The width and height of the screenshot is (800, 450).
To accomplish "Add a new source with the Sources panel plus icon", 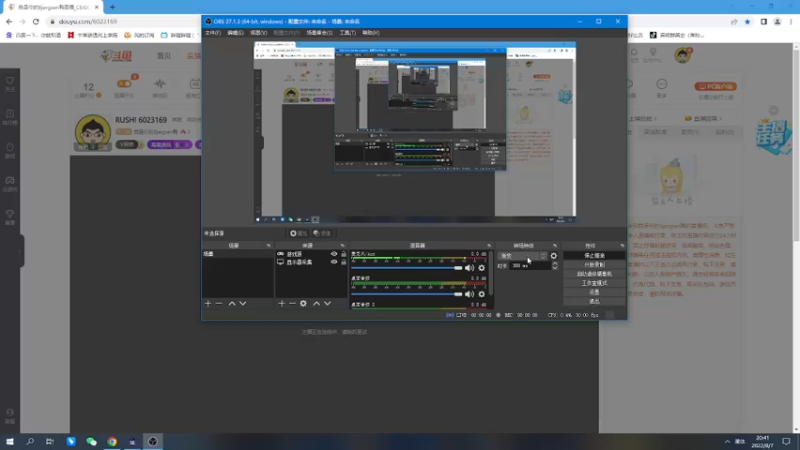I will (x=281, y=304).
